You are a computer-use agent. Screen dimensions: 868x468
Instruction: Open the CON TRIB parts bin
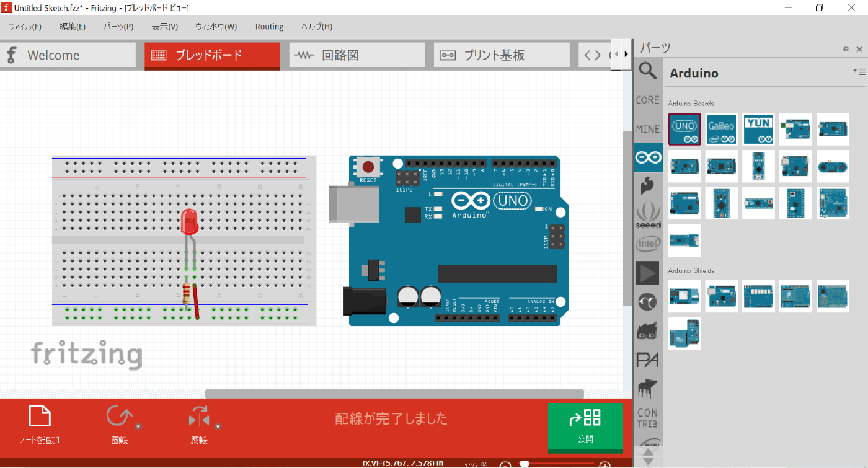pos(648,418)
